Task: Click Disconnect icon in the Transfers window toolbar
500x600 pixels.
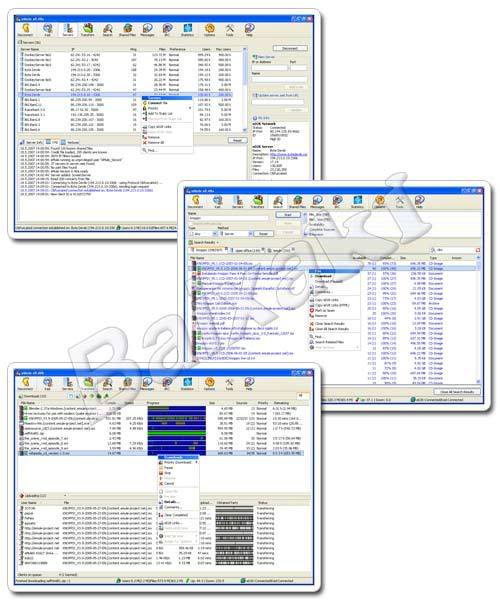Action: [x=26, y=384]
